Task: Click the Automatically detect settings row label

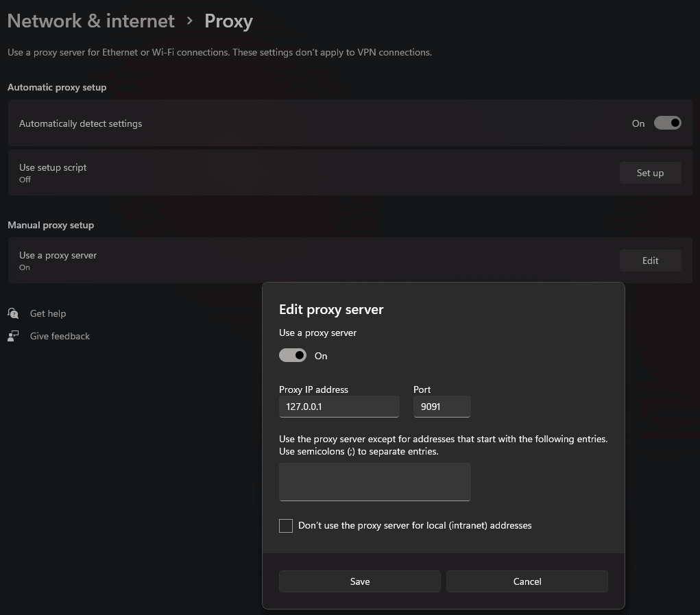Action: [x=81, y=123]
